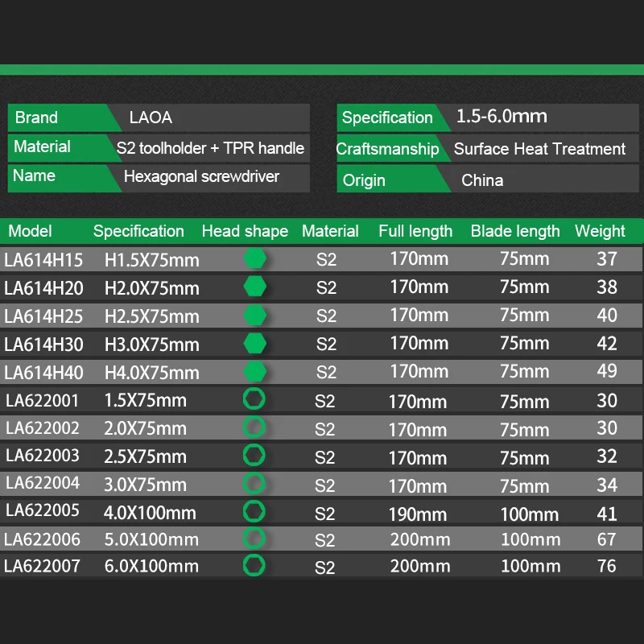Image resolution: width=644 pixels, height=644 pixels.
Task: Click the Weight column header
Action: (x=600, y=231)
